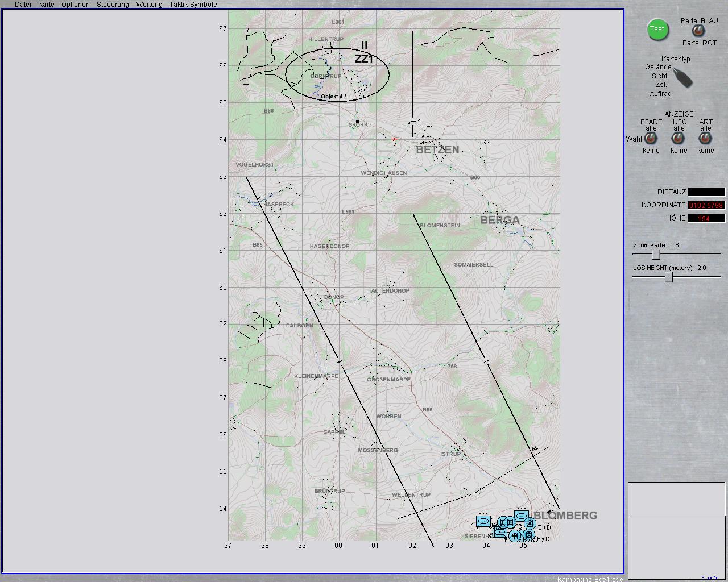
Task: Click the black square marker above SRORK
Action: [357, 122]
